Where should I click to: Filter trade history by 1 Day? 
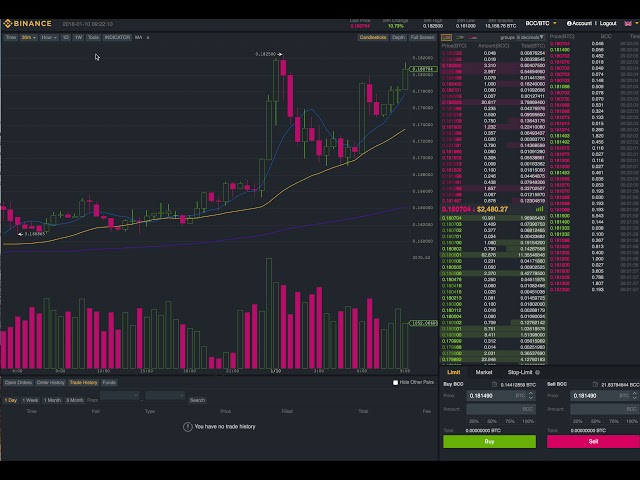click(x=11, y=400)
